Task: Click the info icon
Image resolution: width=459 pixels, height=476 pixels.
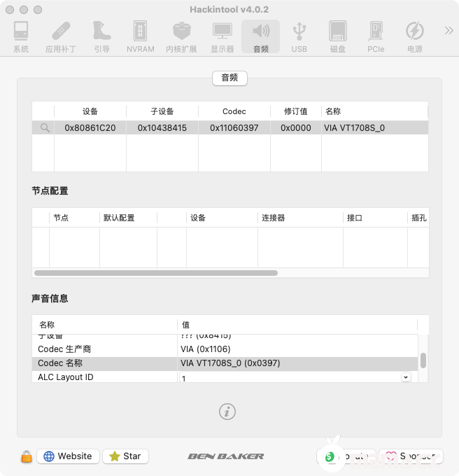Action: coord(227,412)
